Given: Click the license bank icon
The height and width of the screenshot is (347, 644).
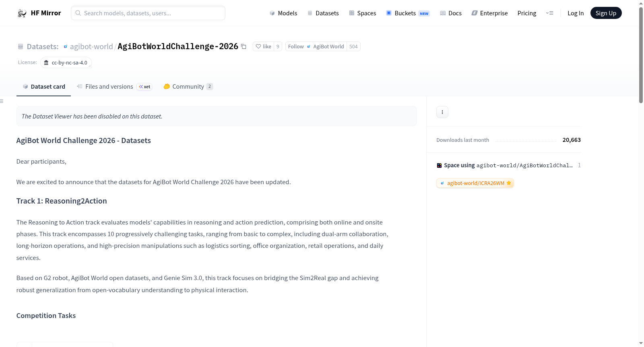Looking at the screenshot, I should 46,62.
